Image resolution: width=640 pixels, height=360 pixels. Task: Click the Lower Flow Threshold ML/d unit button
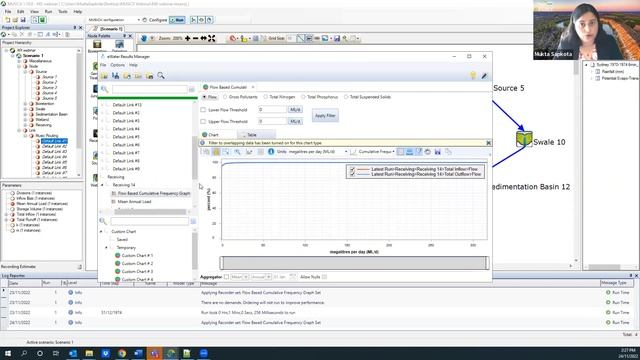295,110
